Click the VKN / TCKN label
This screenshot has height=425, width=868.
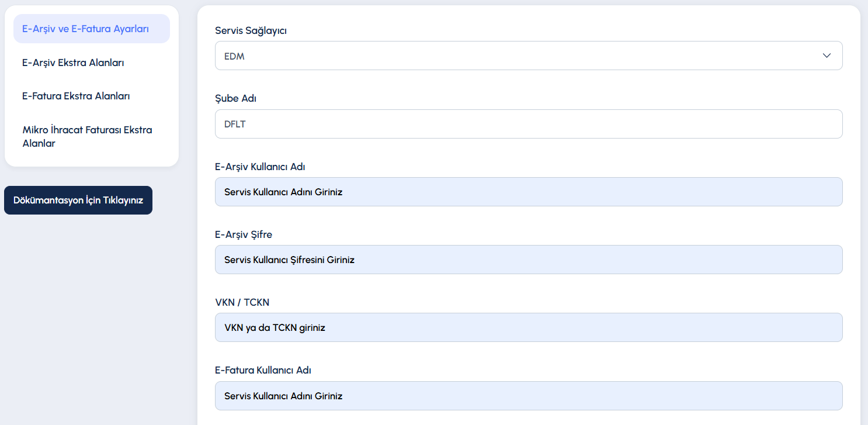pyautogui.click(x=242, y=302)
